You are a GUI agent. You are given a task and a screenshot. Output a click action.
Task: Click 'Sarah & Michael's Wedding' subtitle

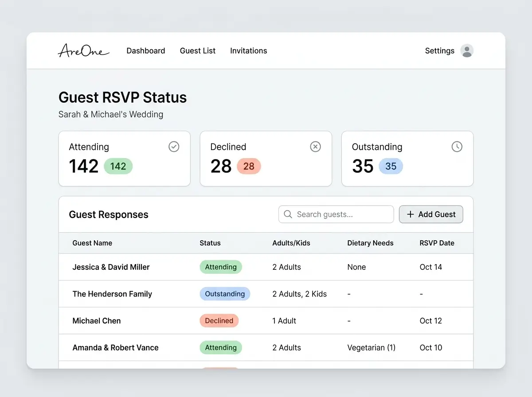pos(111,114)
